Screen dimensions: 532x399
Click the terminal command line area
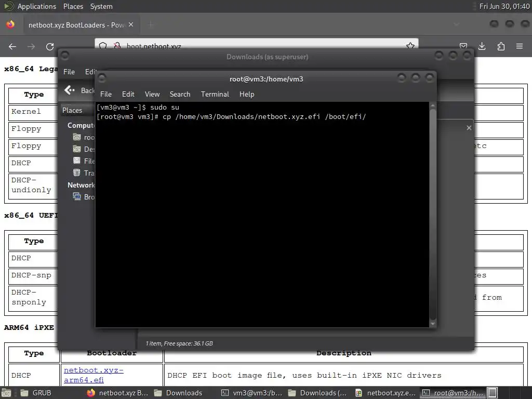pos(231,117)
